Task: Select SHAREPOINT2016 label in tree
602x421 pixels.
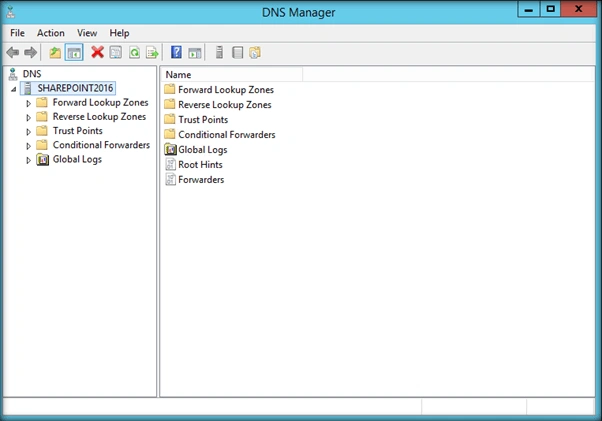Action: [x=75, y=88]
